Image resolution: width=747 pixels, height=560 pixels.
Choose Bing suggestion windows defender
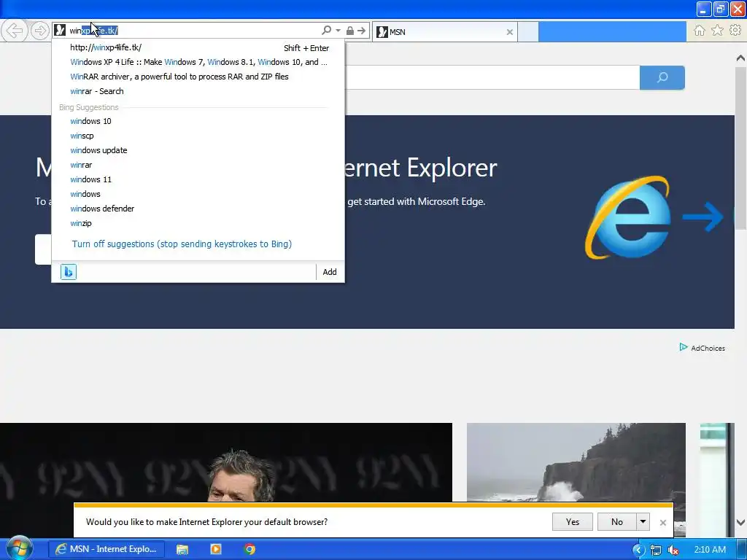[198, 209]
